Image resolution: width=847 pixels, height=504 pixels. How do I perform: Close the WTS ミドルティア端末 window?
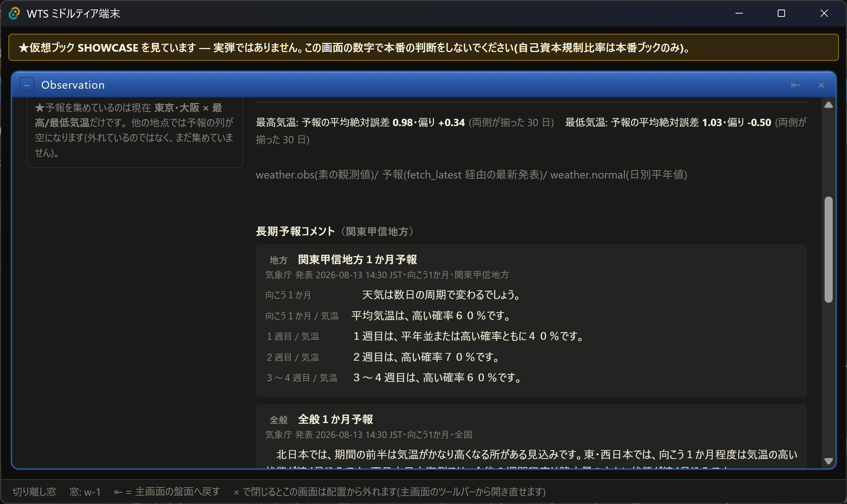(824, 13)
